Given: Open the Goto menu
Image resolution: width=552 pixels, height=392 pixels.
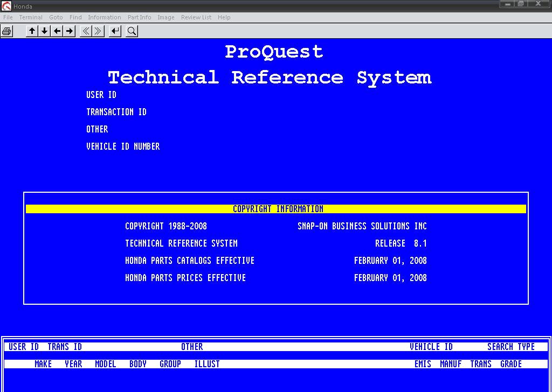Looking at the screenshot, I should click(x=56, y=17).
